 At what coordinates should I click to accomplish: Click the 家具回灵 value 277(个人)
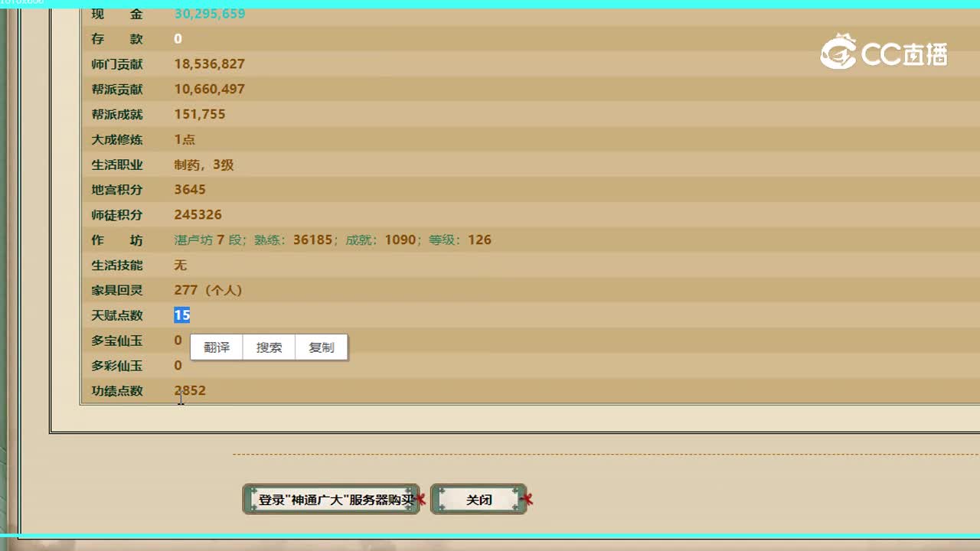click(208, 291)
